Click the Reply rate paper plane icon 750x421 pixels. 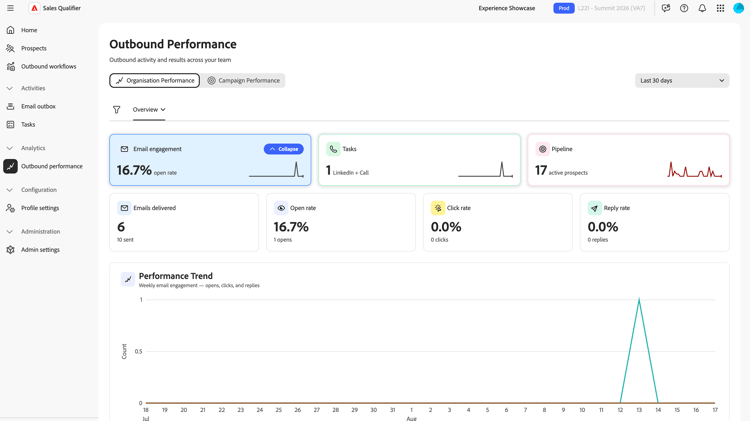pyautogui.click(x=595, y=208)
